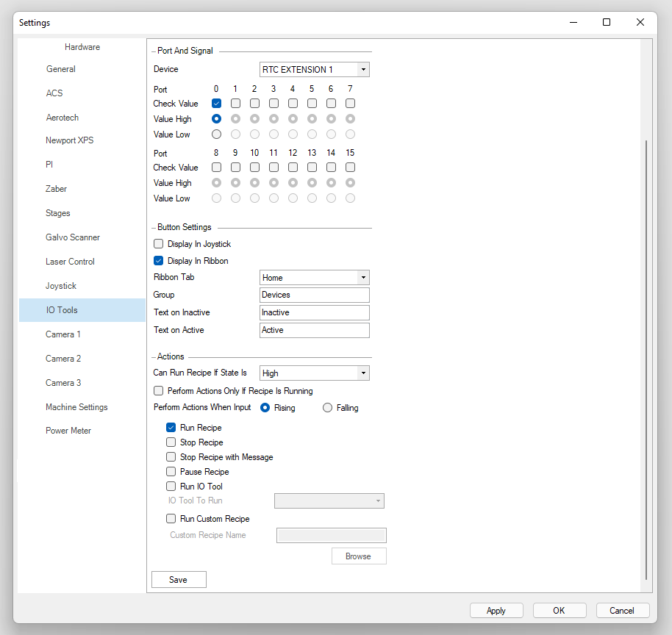Click the Apply button
This screenshot has width=672, height=635.
(x=496, y=610)
